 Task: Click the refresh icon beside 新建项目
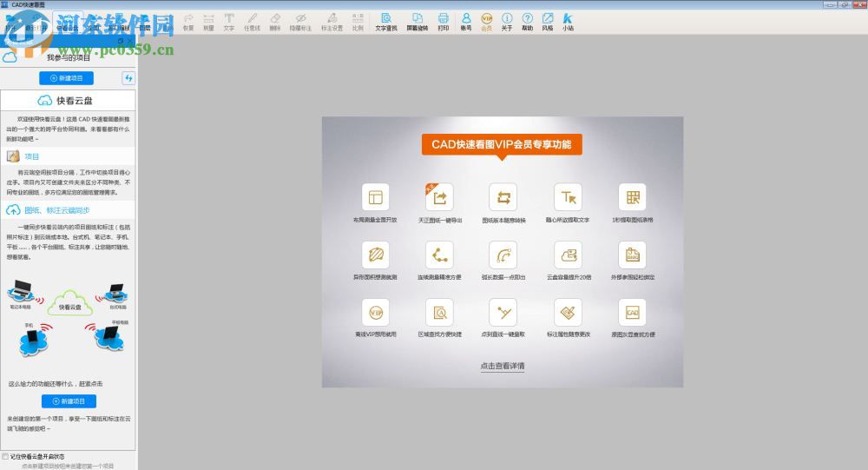(x=128, y=78)
